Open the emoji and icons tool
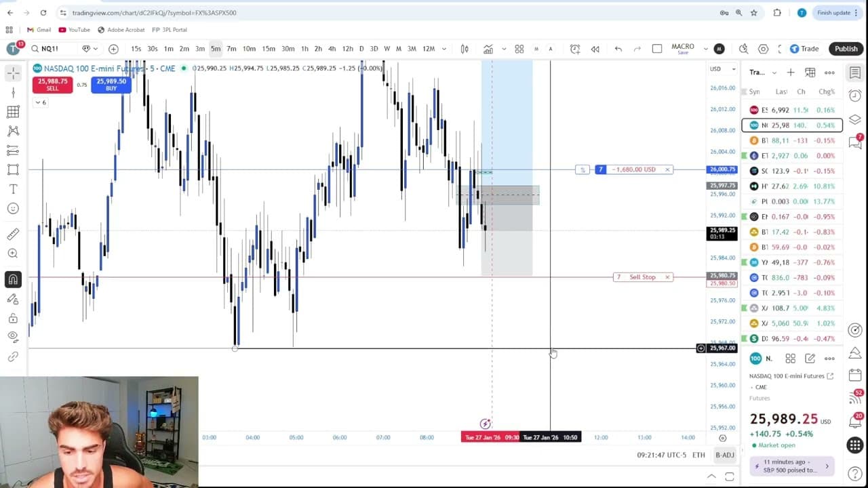868x488 pixels. [x=13, y=209]
